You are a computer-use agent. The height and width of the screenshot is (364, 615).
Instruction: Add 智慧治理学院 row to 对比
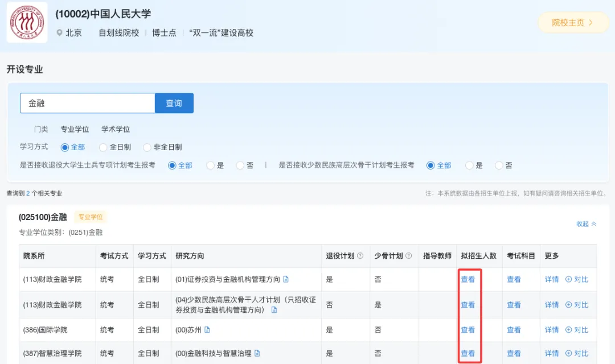click(x=576, y=353)
